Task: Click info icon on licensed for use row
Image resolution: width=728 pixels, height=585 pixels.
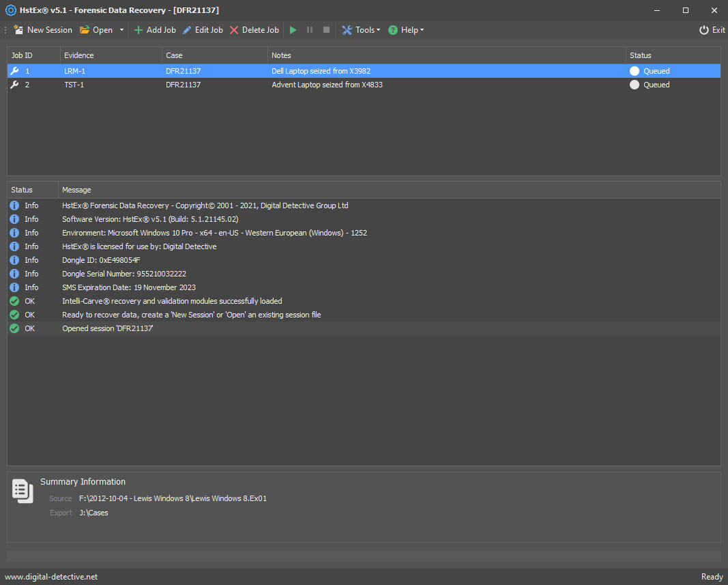Action: (14, 246)
